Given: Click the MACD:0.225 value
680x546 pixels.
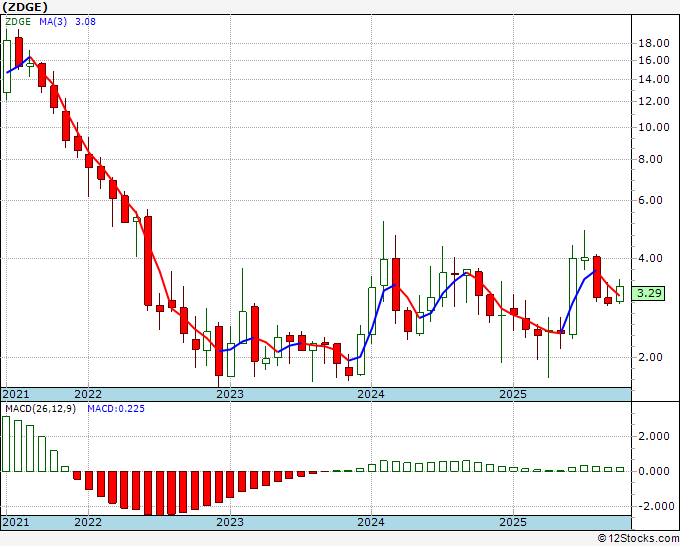Looking at the screenshot, I should pos(116,409).
